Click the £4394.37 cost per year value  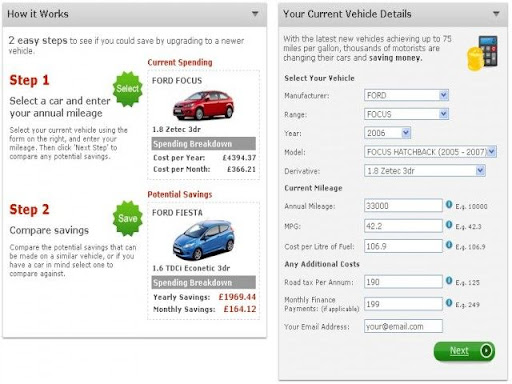239,158
